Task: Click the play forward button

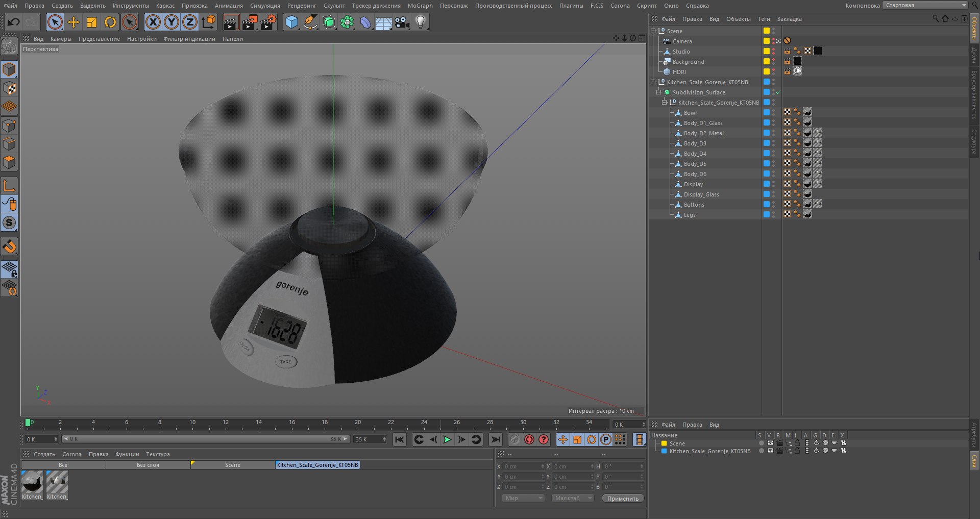Action: coord(447,439)
